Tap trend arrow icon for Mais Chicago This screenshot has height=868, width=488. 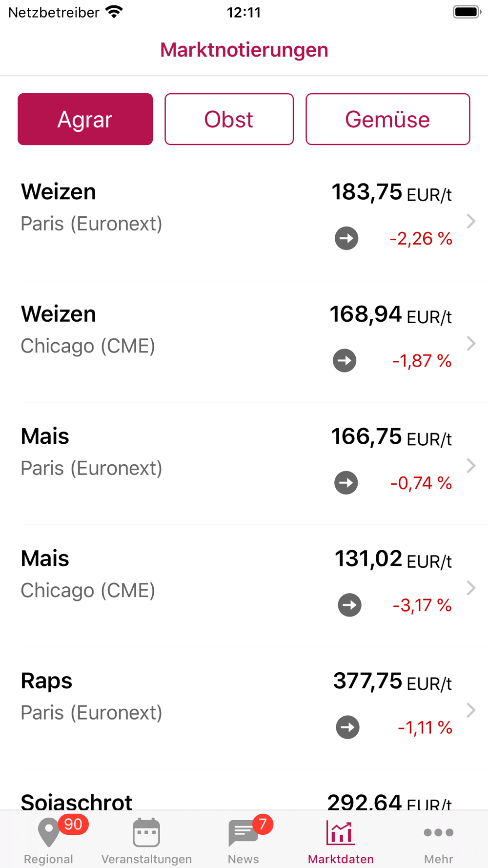coord(349,605)
